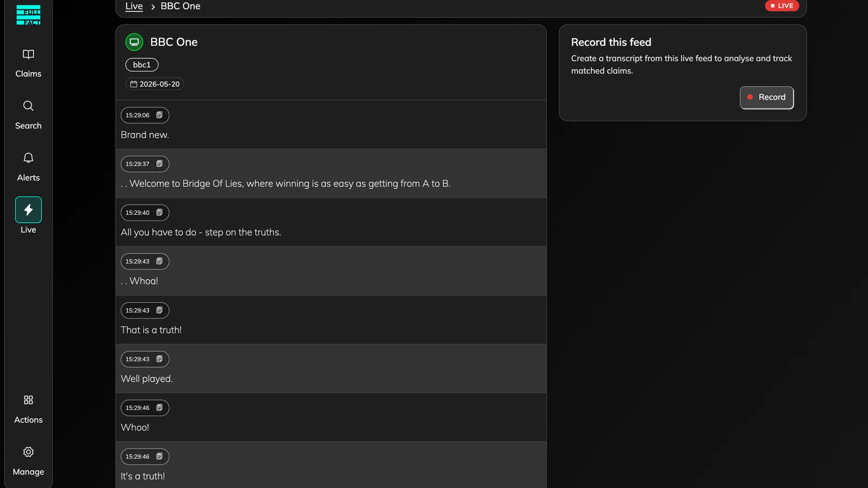Click the bbc1 tag
Viewport: 868px width, 488px height.
pyautogui.click(x=142, y=65)
